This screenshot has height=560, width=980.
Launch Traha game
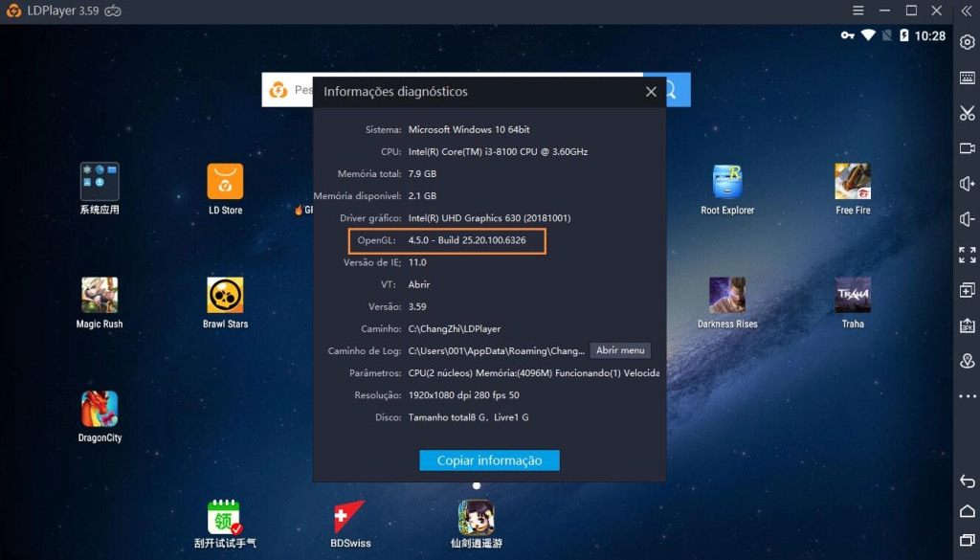(x=853, y=303)
